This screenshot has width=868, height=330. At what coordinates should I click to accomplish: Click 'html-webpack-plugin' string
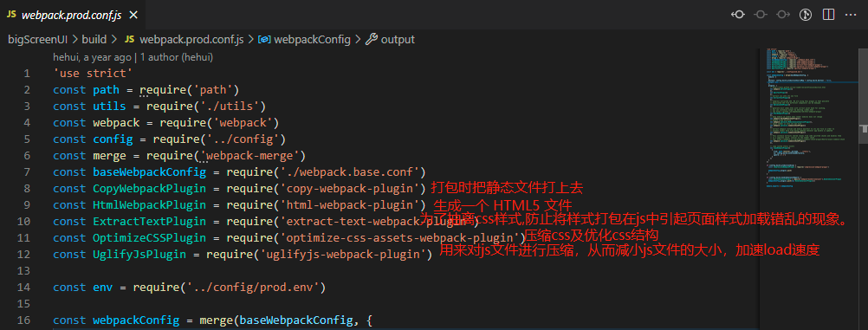click(x=350, y=205)
